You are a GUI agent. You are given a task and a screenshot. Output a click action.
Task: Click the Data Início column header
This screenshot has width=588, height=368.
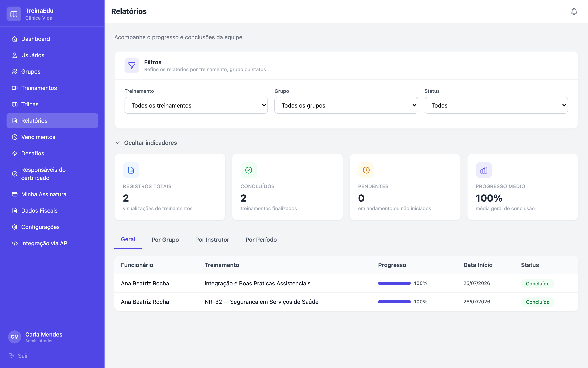pyautogui.click(x=478, y=265)
